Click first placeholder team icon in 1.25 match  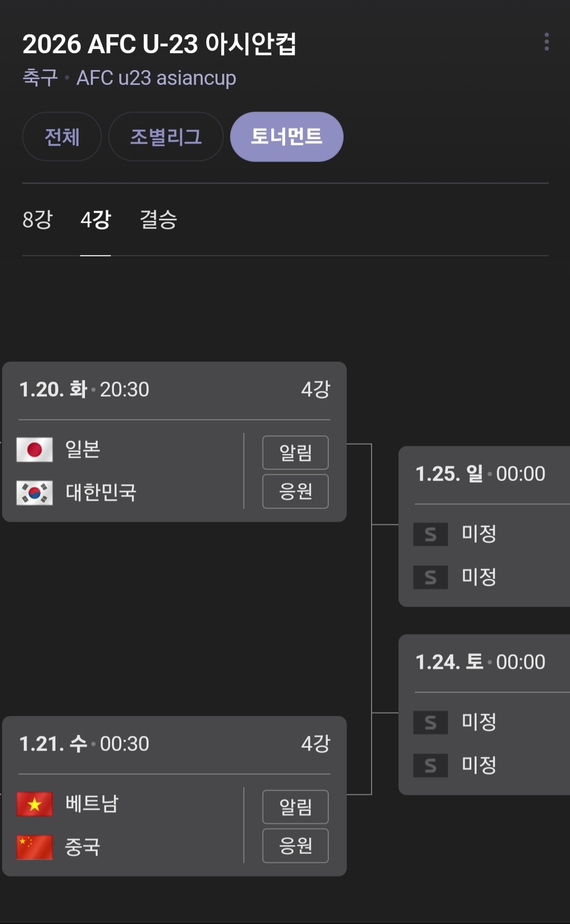coord(430,534)
